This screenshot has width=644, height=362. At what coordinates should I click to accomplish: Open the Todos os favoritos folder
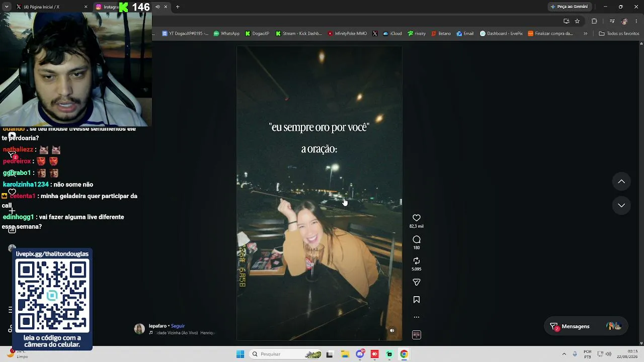(x=619, y=34)
